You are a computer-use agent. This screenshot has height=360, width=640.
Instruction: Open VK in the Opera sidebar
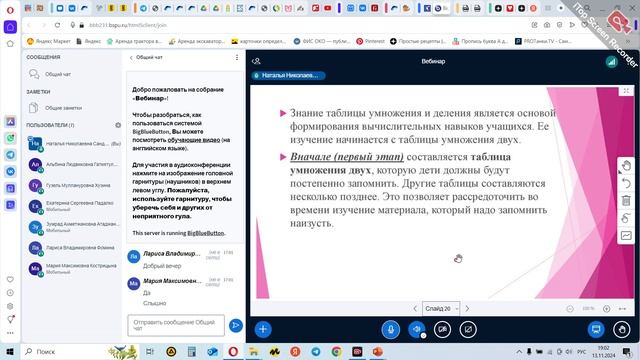pos(10,171)
